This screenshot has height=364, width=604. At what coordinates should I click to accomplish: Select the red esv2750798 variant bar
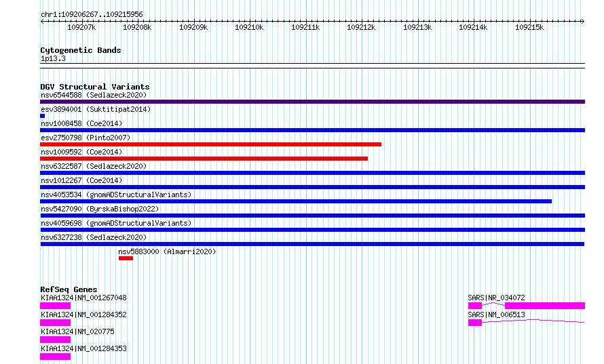point(210,144)
